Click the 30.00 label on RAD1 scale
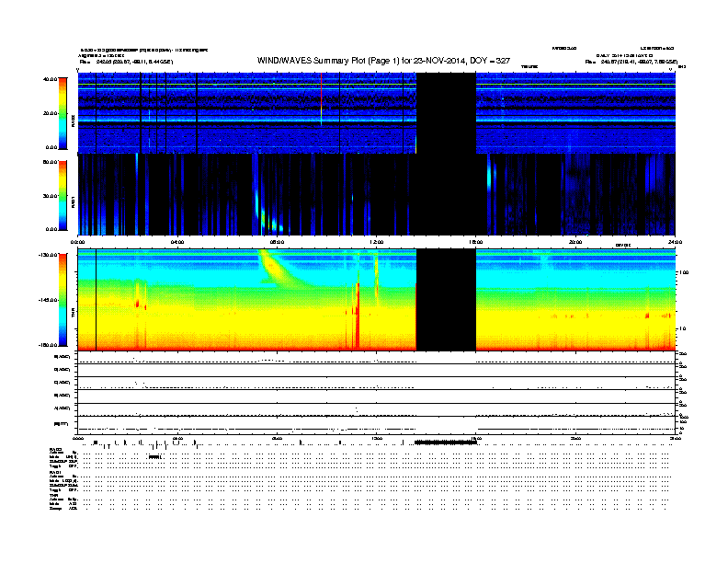Viewport: 728px width, 563px height. point(50,196)
